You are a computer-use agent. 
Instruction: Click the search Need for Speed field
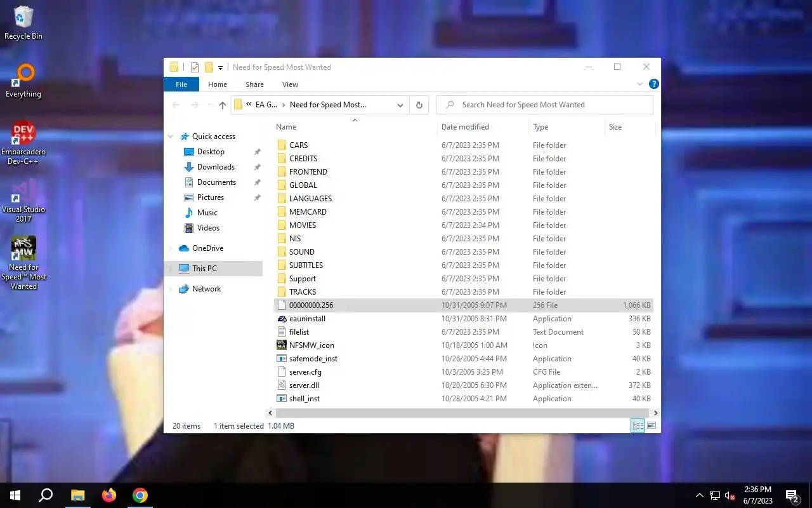click(x=545, y=105)
